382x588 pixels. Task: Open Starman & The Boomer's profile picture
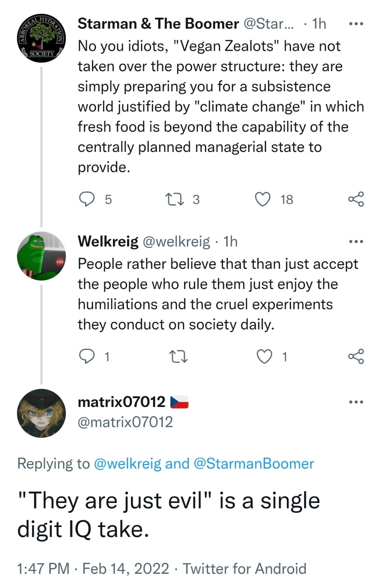pyautogui.click(x=41, y=39)
